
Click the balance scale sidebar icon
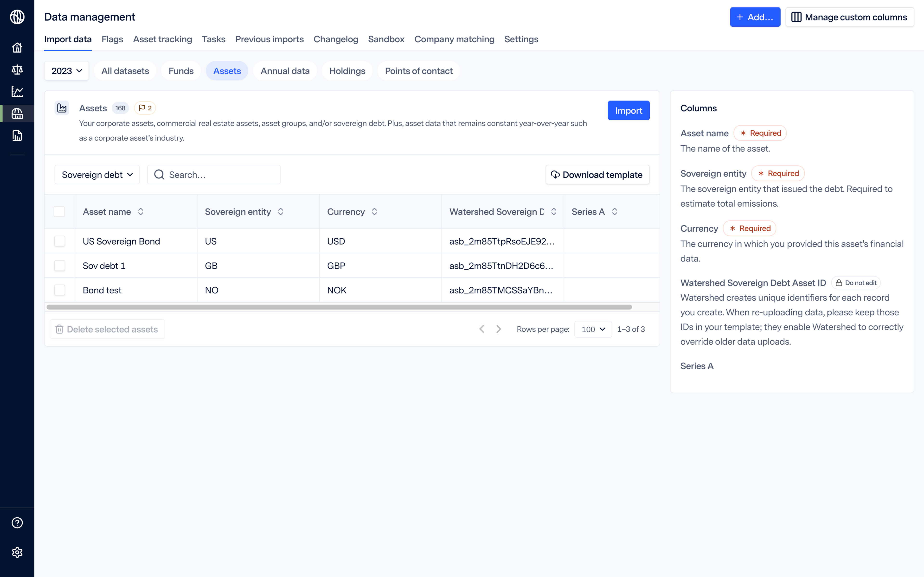[x=17, y=70]
